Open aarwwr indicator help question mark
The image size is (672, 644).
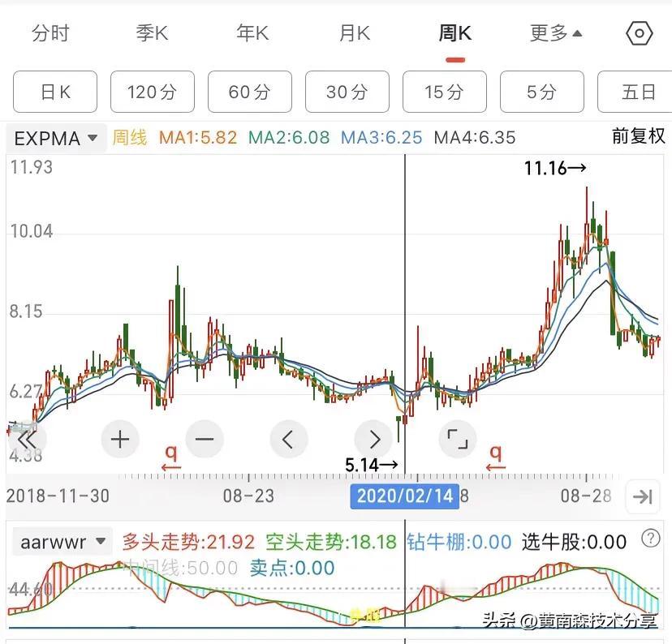(x=651, y=539)
